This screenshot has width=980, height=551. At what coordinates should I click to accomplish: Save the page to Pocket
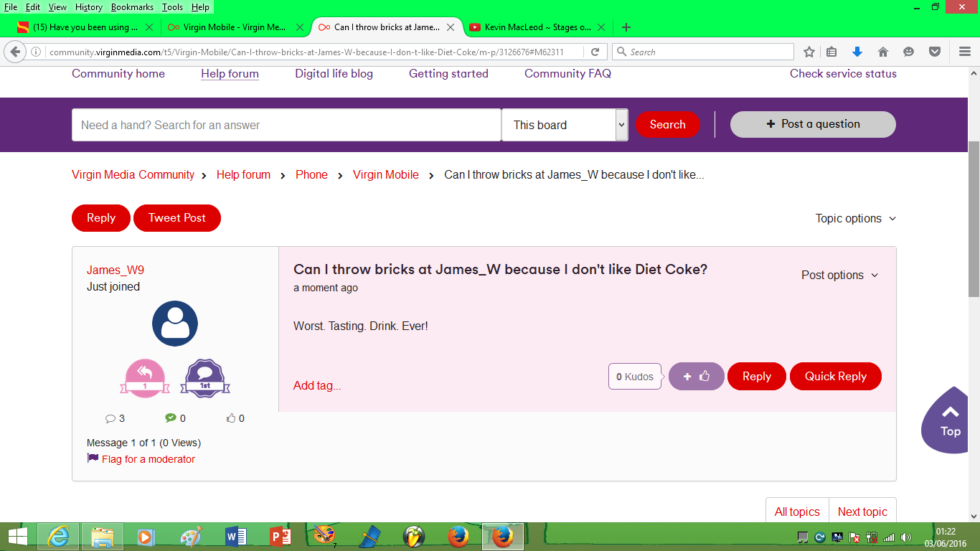point(934,51)
